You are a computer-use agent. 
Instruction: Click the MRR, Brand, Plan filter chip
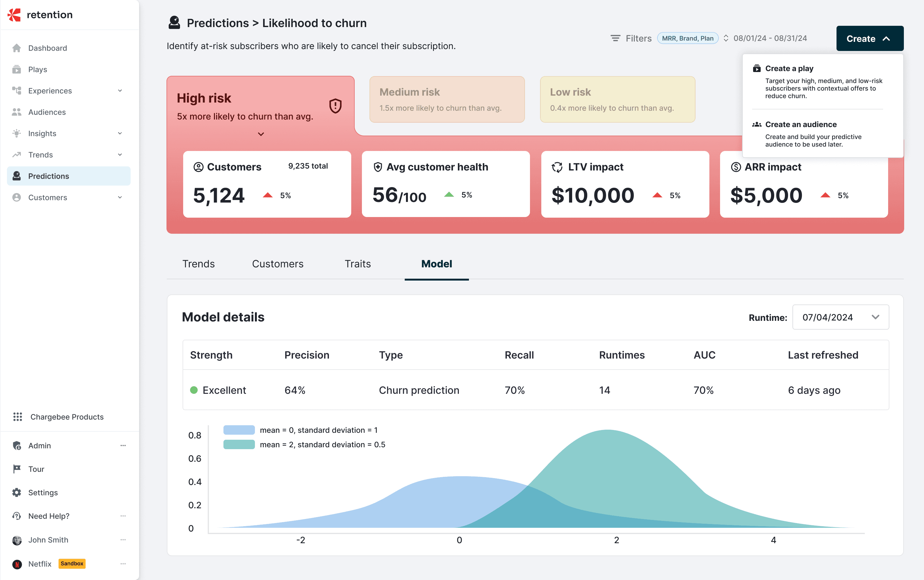tap(688, 38)
